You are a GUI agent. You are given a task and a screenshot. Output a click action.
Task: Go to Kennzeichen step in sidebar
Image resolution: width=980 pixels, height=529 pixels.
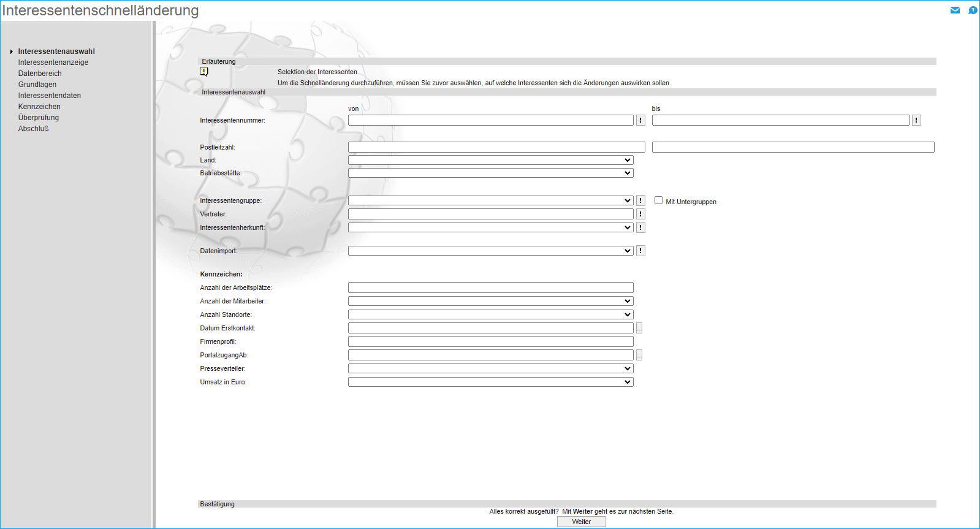tap(39, 107)
